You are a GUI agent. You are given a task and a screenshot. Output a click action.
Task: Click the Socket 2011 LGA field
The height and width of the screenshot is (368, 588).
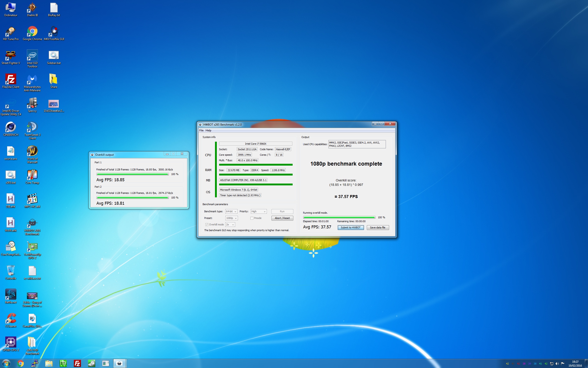pyautogui.click(x=247, y=149)
